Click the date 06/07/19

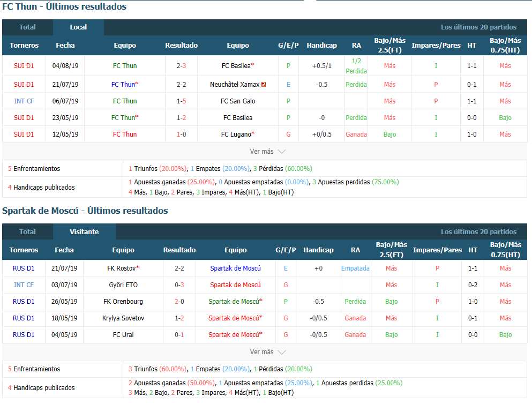65,101
